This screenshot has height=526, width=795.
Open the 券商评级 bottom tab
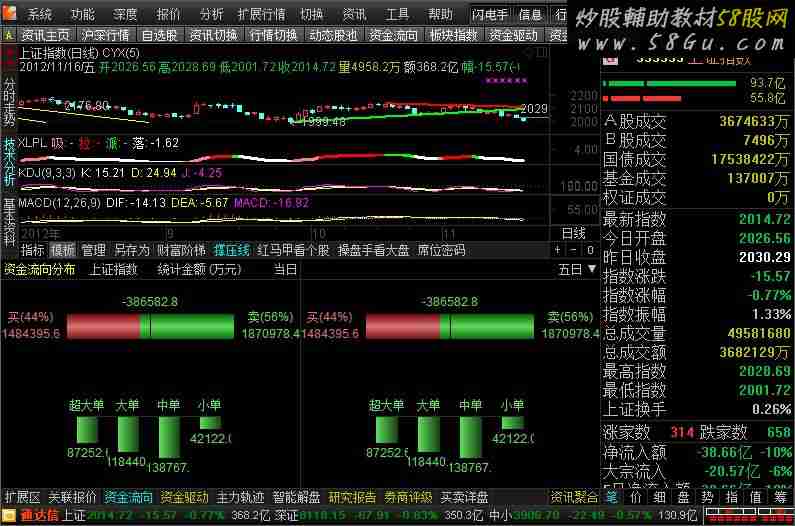pos(408,497)
